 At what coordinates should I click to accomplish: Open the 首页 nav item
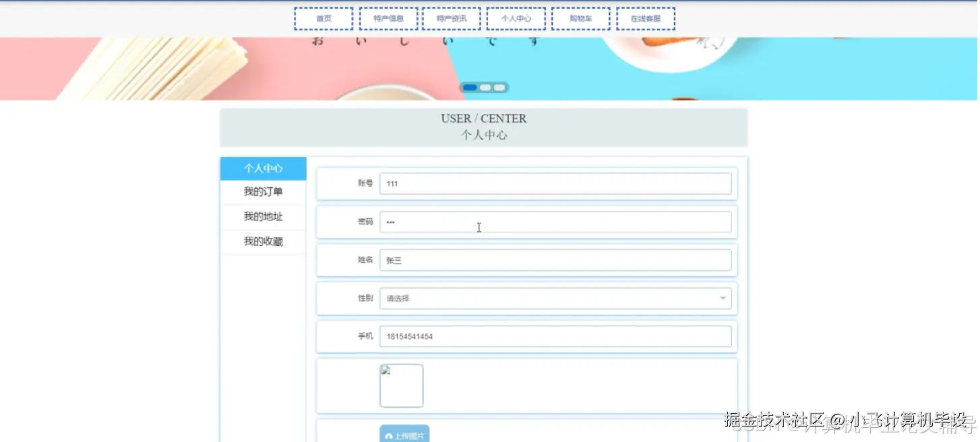pos(324,19)
